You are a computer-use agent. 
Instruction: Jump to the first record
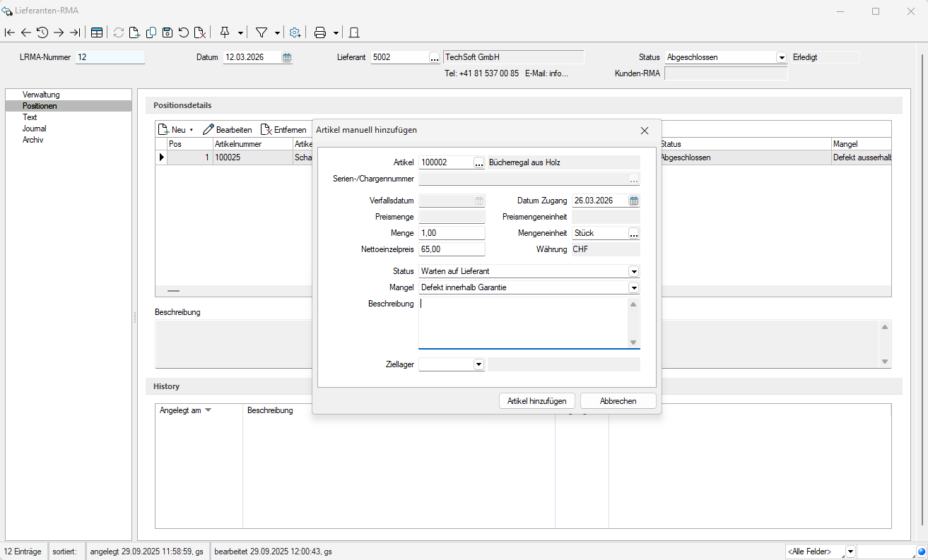point(10,32)
